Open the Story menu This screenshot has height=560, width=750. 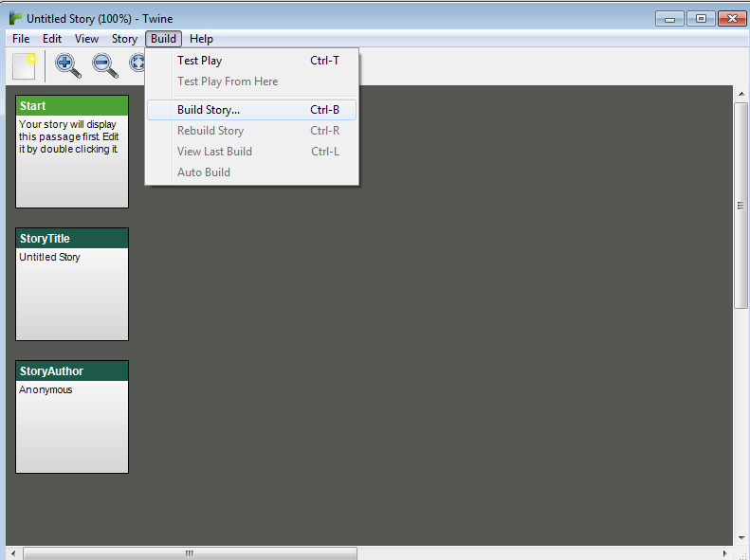[124, 39]
